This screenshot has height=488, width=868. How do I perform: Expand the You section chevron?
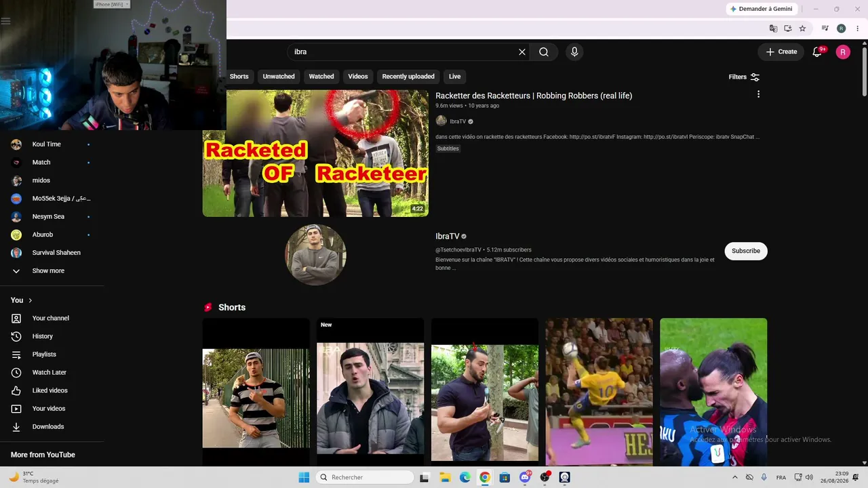[30, 300]
